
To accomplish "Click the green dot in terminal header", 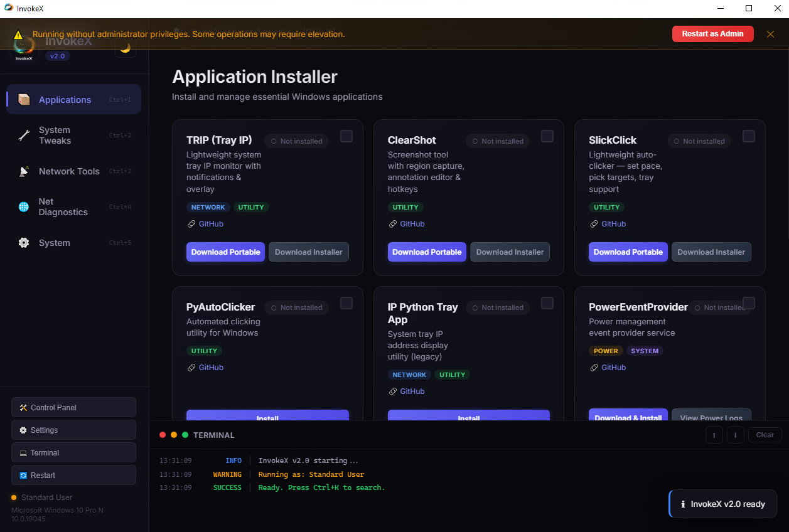I will 185,435.
